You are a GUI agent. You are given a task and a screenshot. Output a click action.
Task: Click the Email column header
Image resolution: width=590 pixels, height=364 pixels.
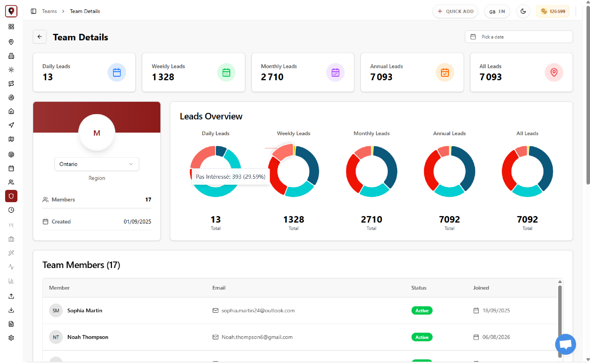(x=219, y=288)
